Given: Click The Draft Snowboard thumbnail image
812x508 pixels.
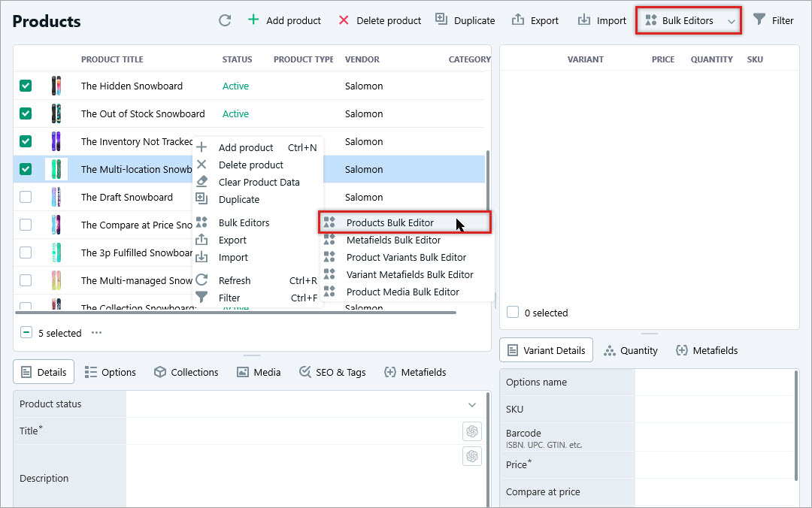Looking at the screenshot, I should (x=56, y=198).
